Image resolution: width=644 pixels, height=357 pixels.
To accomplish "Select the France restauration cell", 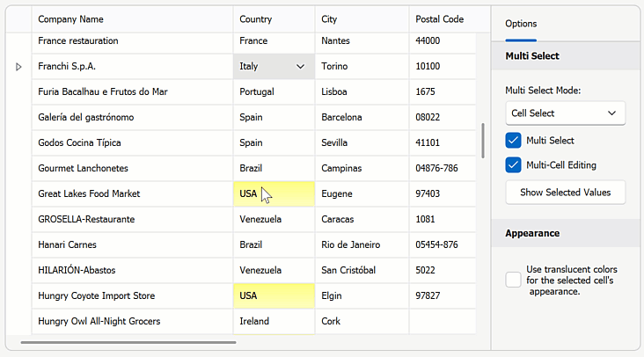I will pyautogui.click(x=132, y=41).
